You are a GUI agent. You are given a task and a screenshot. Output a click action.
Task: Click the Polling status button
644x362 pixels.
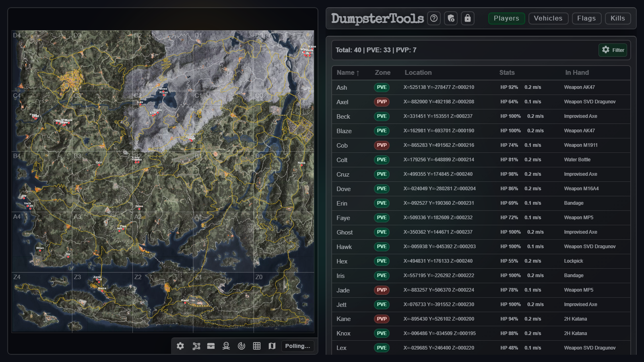[297, 346]
